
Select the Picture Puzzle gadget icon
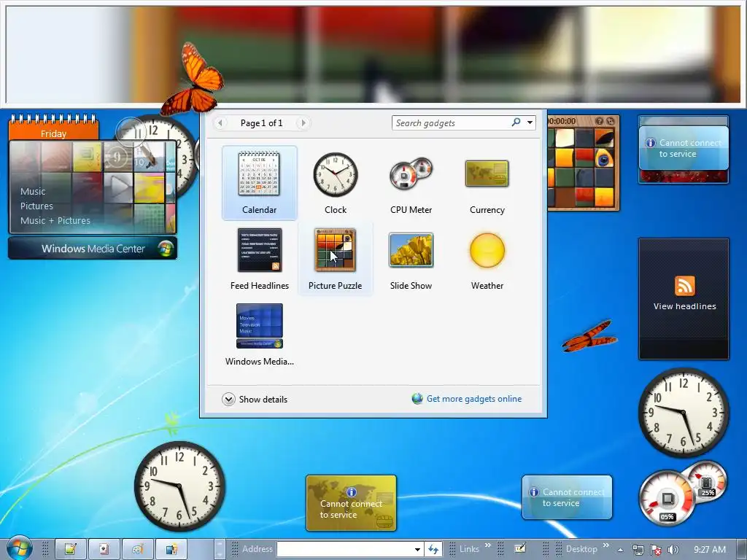(x=335, y=250)
